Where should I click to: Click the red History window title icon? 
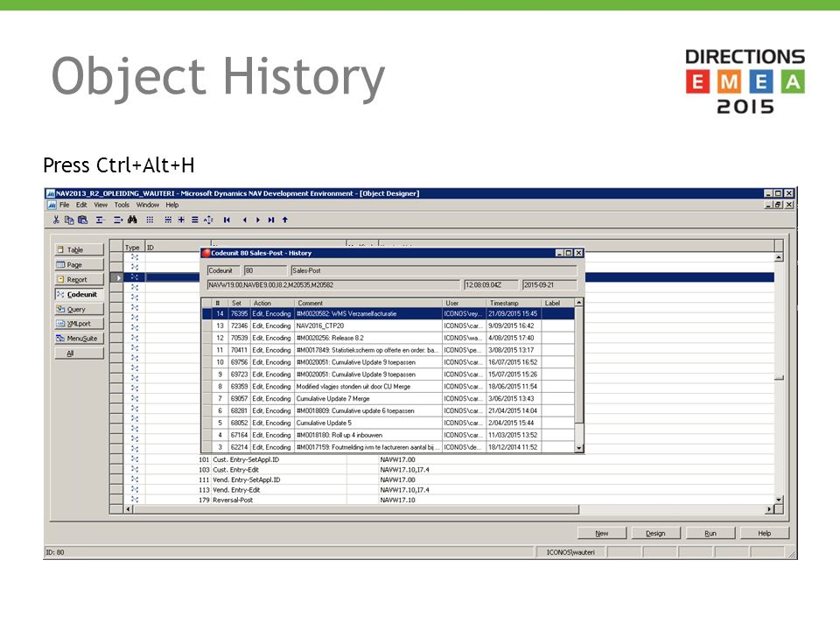click(206, 253)
